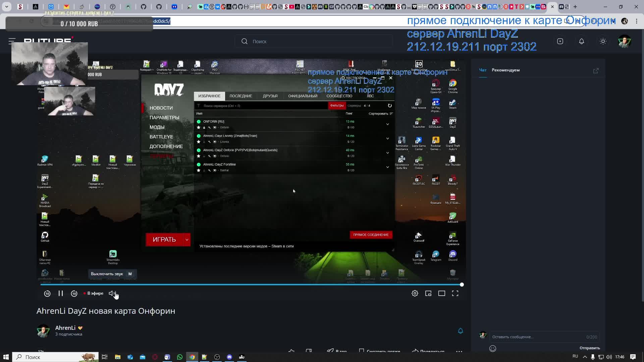The height and width of the screenshot is (362, 644).
Task: Send the chat message with Отправить
Action: pyautogui.click(x=590, y=348)
